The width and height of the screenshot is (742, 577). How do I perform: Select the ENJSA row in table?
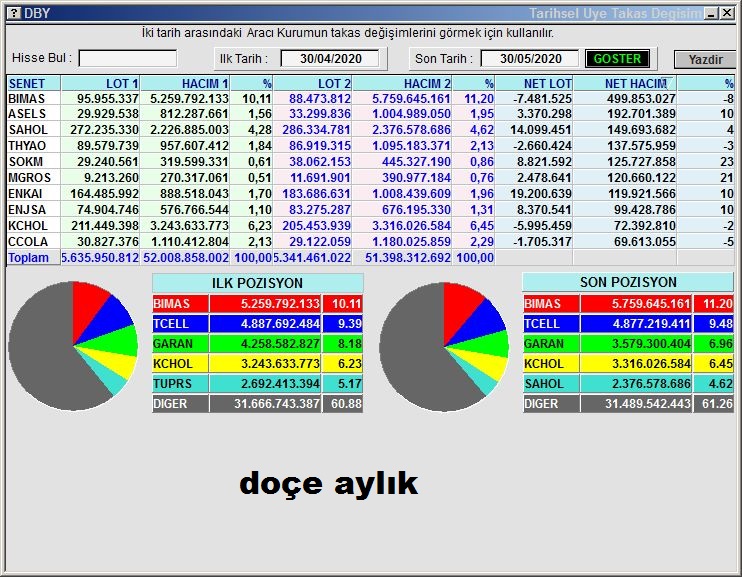tap(371, 210)
